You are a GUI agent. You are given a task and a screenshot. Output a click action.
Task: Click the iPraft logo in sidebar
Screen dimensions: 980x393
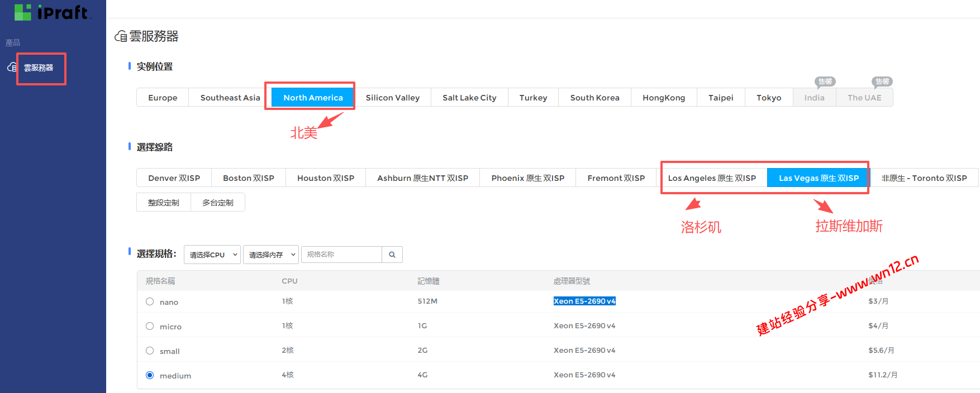(51, 12)
